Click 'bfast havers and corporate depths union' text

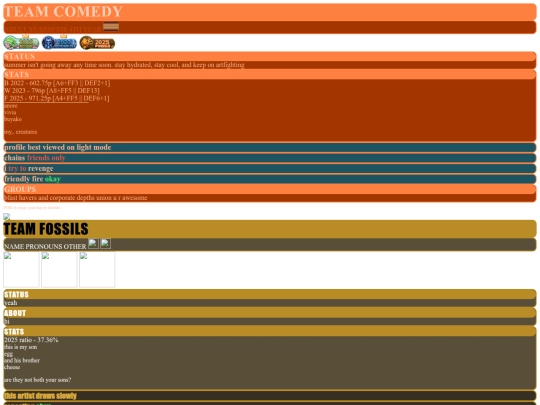[x=76, y=198]
